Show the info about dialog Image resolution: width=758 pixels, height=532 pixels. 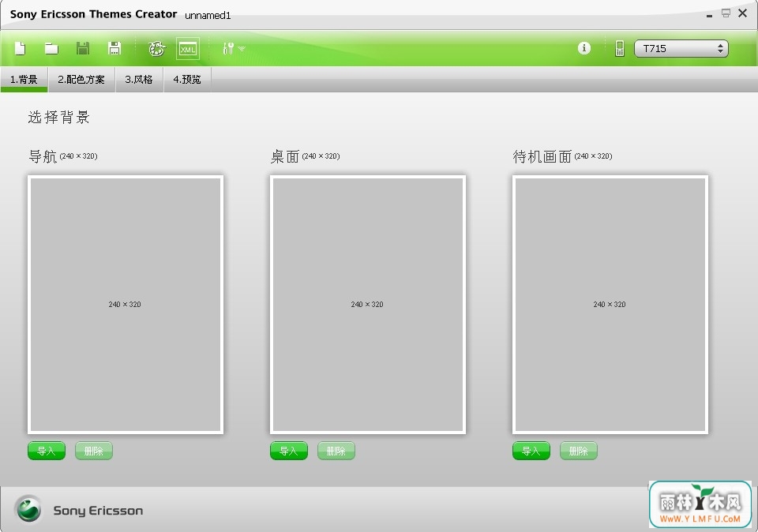click(584, 48)
